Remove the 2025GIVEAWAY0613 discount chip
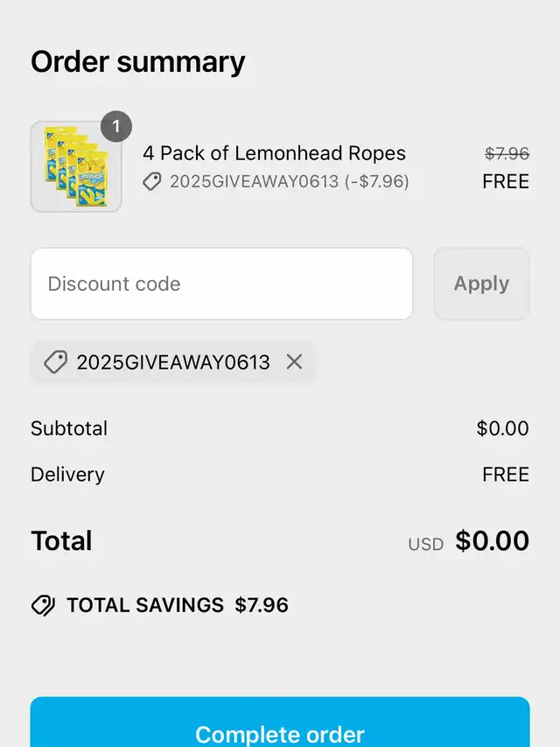The height and width of the screenshot is (747, 560). [294, 362]
